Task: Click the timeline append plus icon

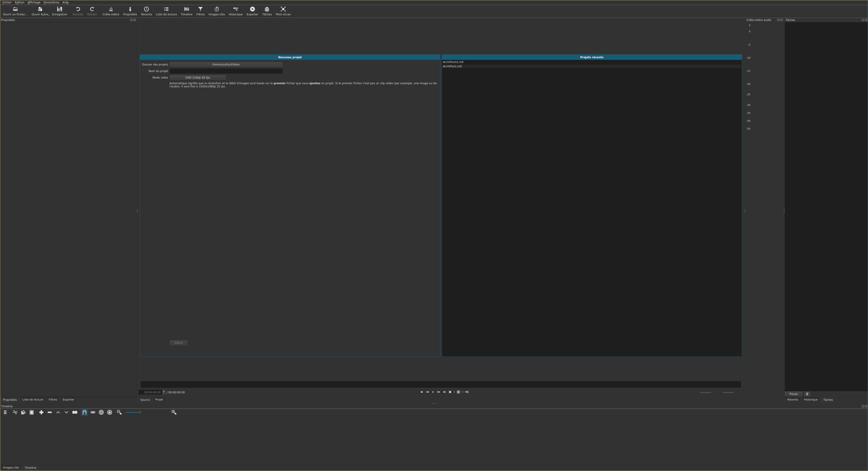Action: click(x=41, y=413)
